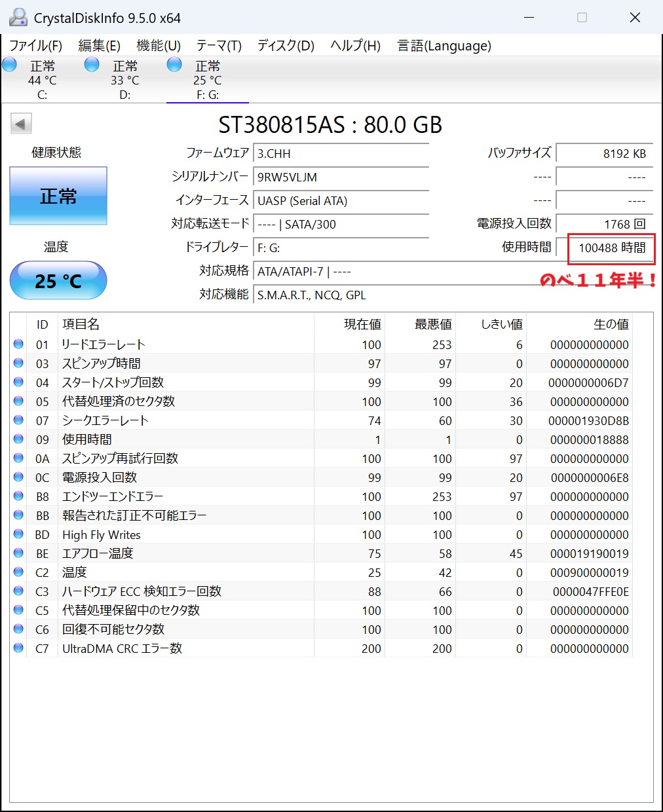Screen dimensions: 663x812
Task: Select the blue status light above drive C:
Action: 9,64
